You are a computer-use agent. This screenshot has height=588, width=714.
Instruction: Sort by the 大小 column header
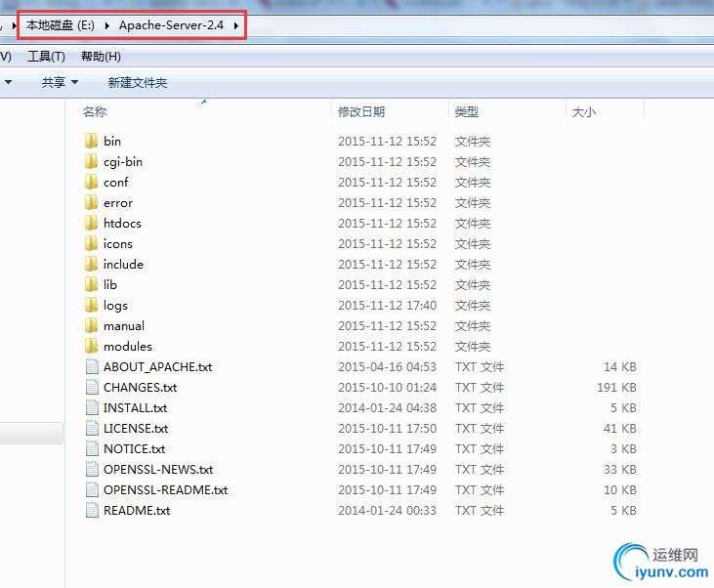[x=583, y=111]
